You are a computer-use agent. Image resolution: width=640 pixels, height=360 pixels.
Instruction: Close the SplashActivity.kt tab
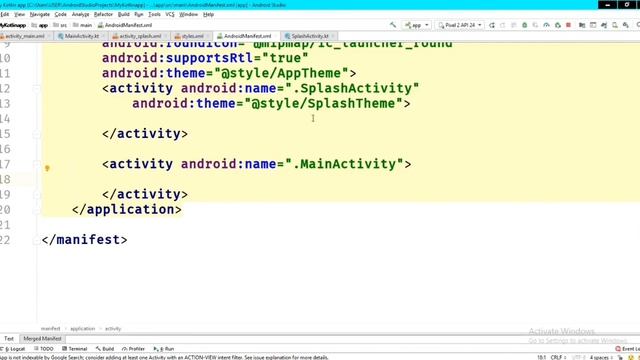point(333,36)
